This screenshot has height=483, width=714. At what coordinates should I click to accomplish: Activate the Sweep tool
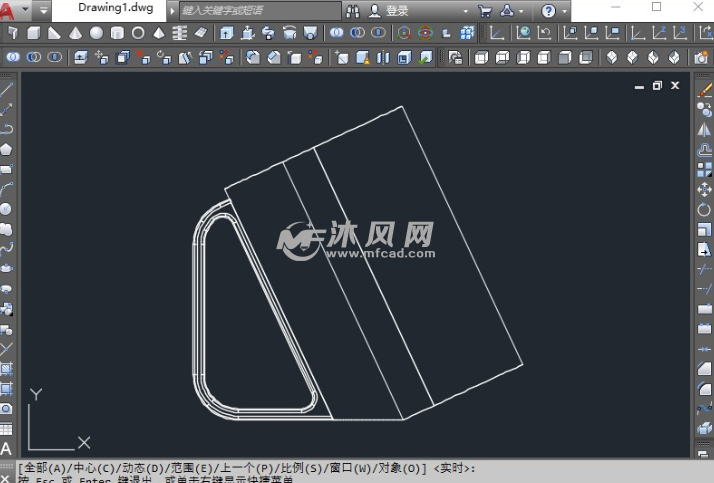click(268, 33)
